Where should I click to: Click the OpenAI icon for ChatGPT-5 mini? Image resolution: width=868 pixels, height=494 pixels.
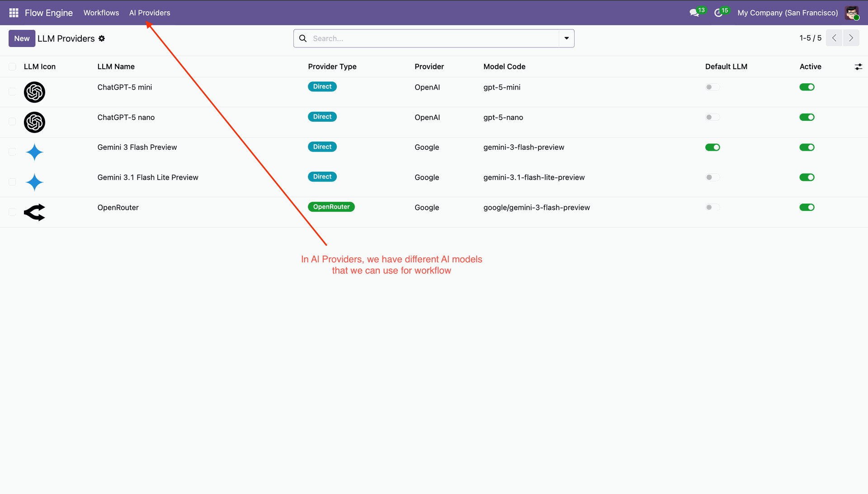pos(34,92)
